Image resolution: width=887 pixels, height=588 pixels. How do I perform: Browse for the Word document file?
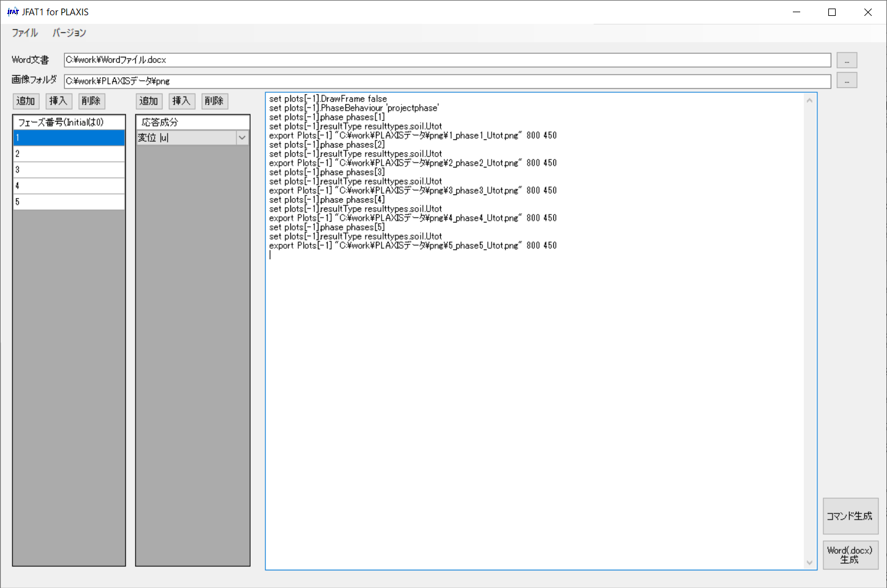[847, 61]
